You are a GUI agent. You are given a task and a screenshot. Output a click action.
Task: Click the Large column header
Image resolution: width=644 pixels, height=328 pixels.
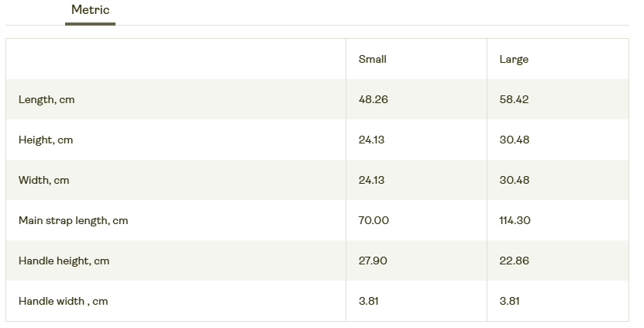point(514,60)
